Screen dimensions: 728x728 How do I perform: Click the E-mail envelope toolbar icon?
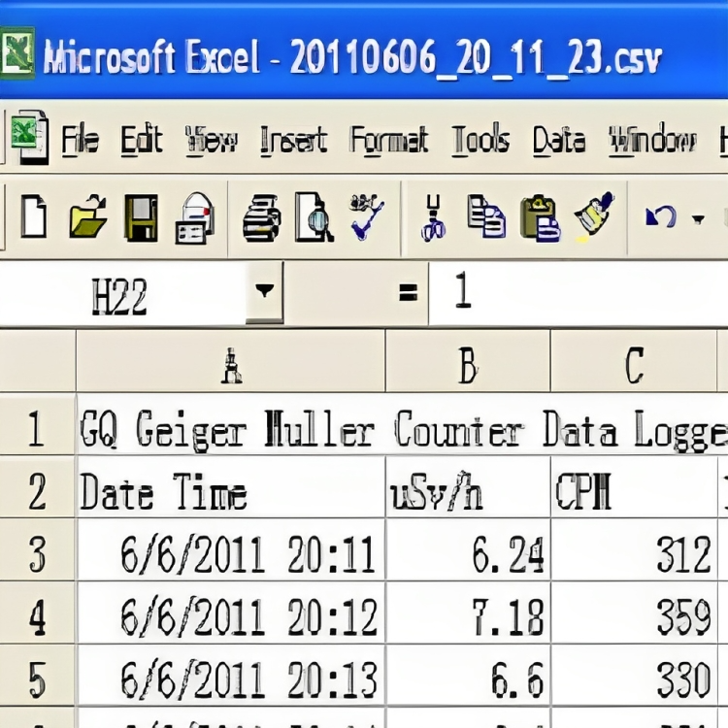click(195, 217)
